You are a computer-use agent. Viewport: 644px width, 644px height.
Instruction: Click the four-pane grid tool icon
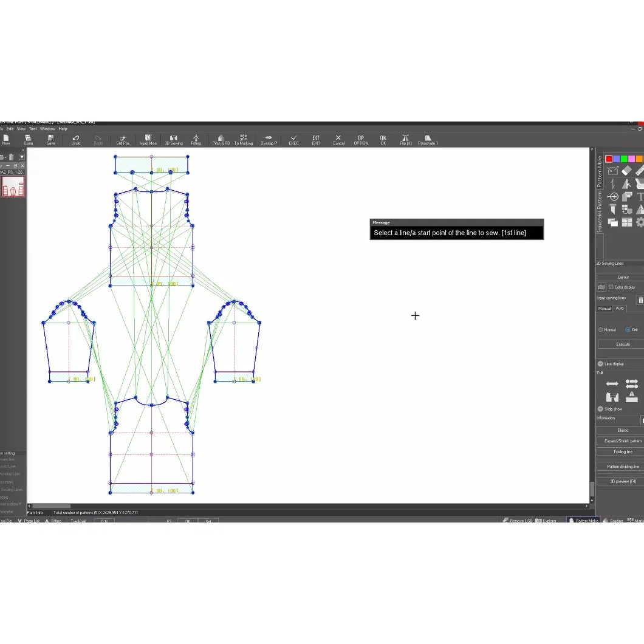tap(627, 222)
